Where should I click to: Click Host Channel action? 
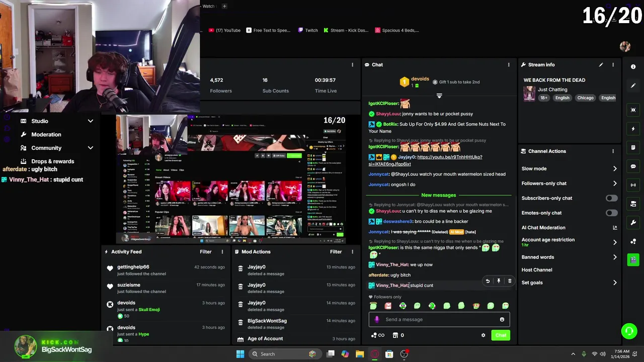(537, 270)
